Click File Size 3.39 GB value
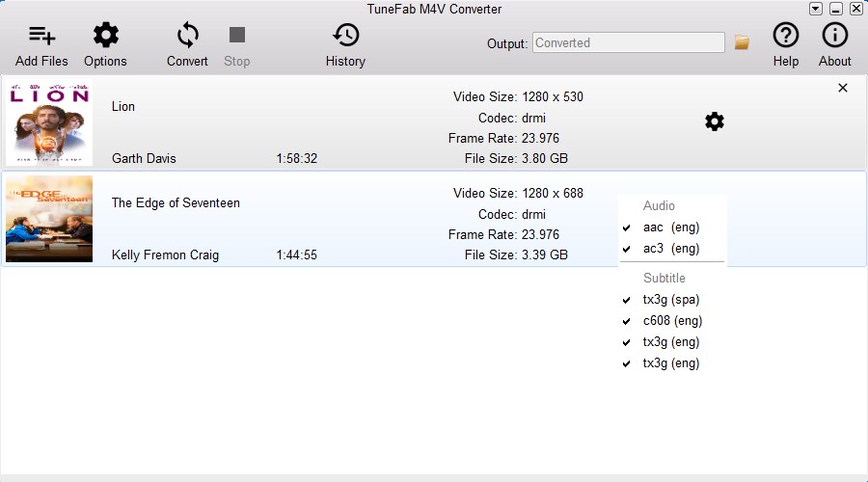The width and height of the screenshot is (868, 482). pos(545,255)
